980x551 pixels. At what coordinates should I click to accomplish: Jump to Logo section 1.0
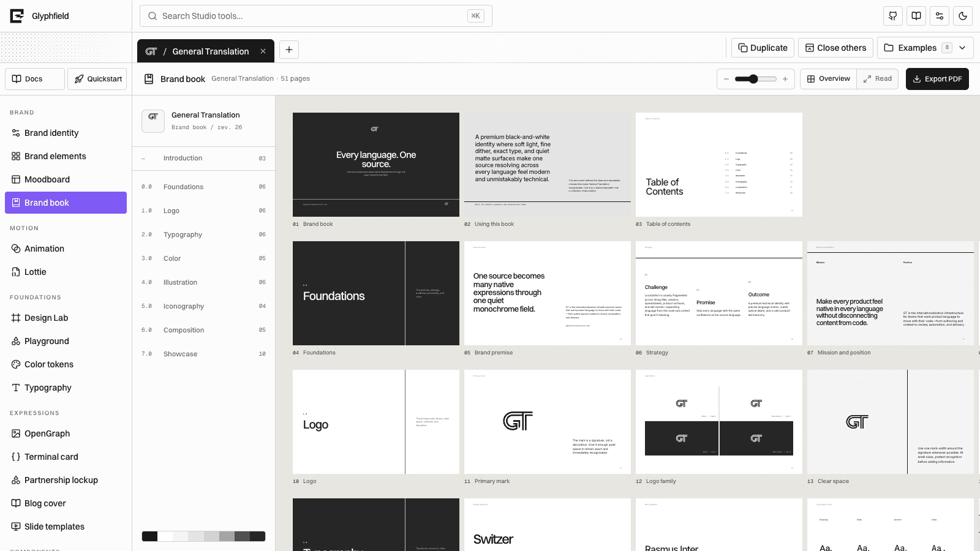(203, 211)
